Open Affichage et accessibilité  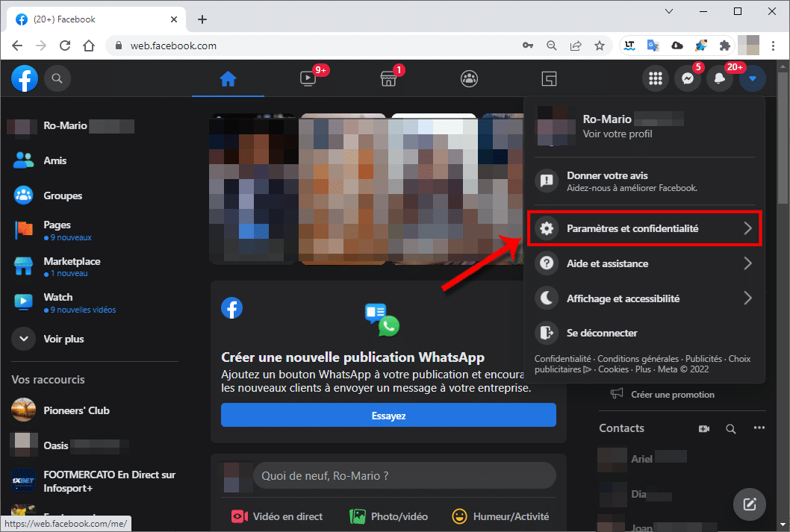[644, 298]
